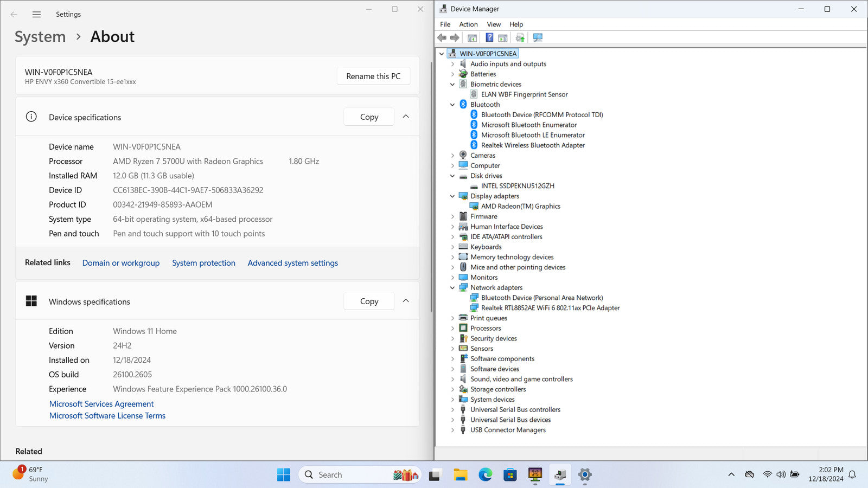Open Settings hamburger navigation menu
868x488 pixels.
(x=36, y=15)
